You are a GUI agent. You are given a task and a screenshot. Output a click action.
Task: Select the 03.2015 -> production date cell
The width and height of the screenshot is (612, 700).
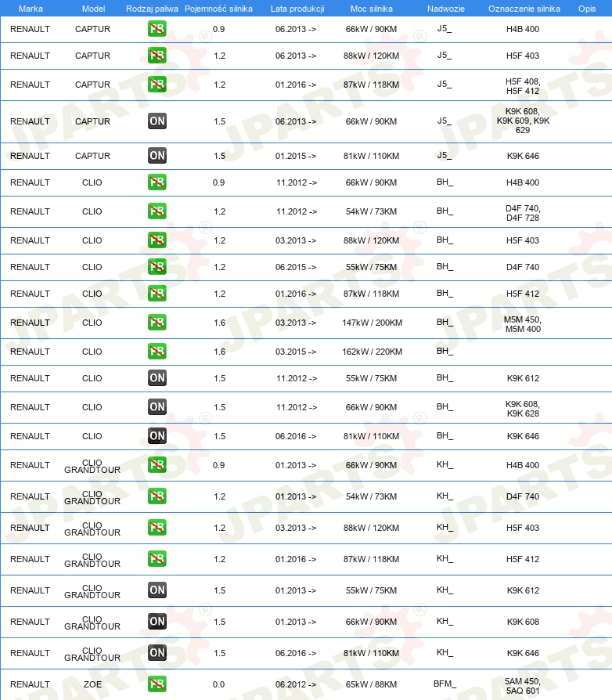pos(296,352)
